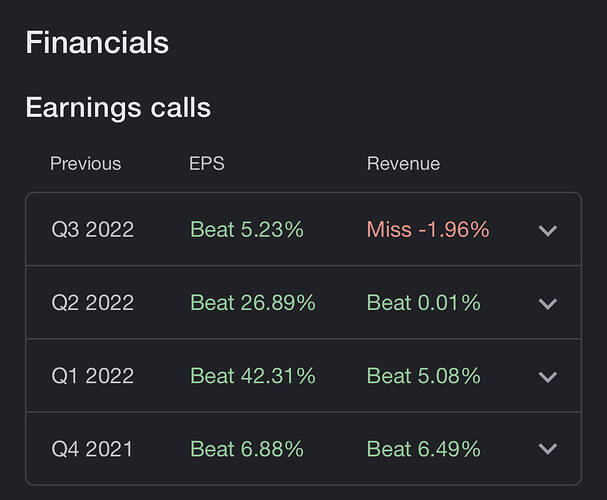This screenshot has width=607, height=500.
Task: Expand the Q2 2022 earnings row chevron
Action: click(x=547, y=304)
